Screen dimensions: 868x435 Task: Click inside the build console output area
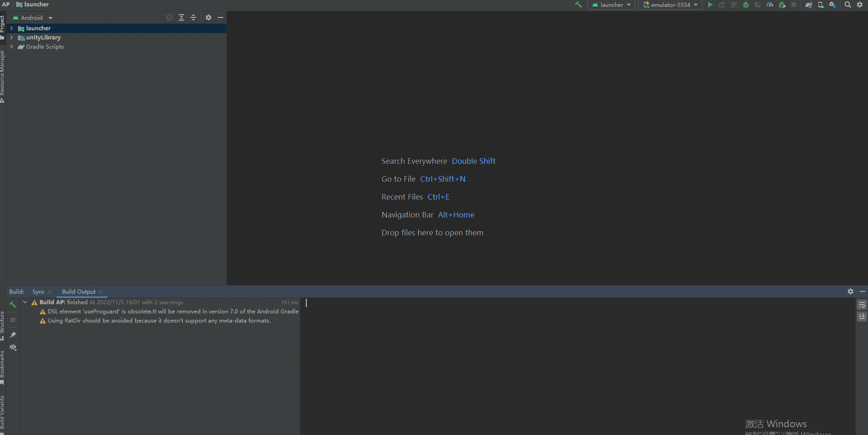577,366
